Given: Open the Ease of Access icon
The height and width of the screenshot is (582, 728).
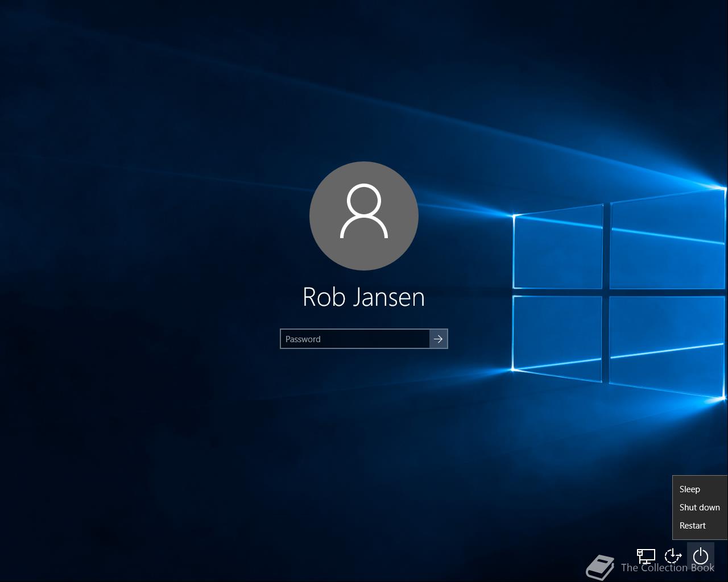Looking at the screenshot, I should tap(673, 555).
